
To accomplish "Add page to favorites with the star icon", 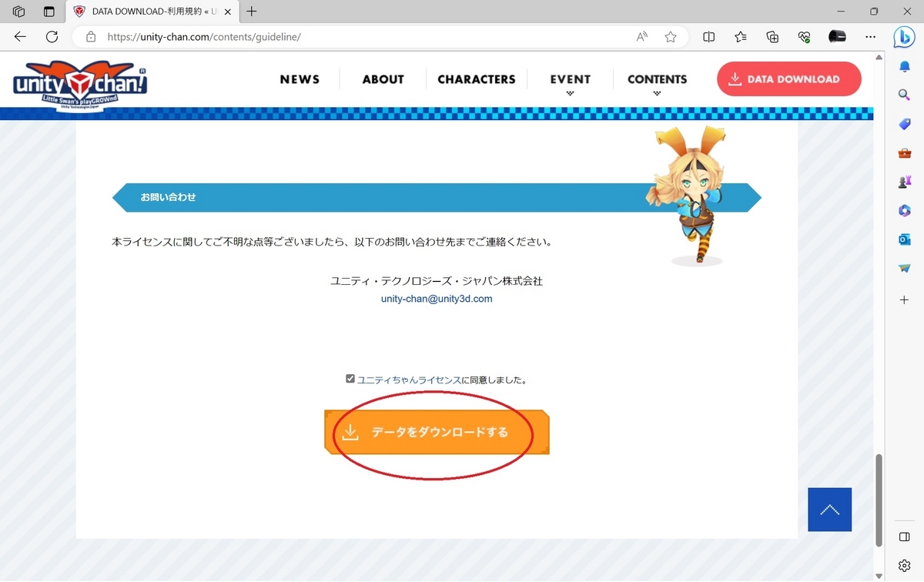I will point(671,36).
